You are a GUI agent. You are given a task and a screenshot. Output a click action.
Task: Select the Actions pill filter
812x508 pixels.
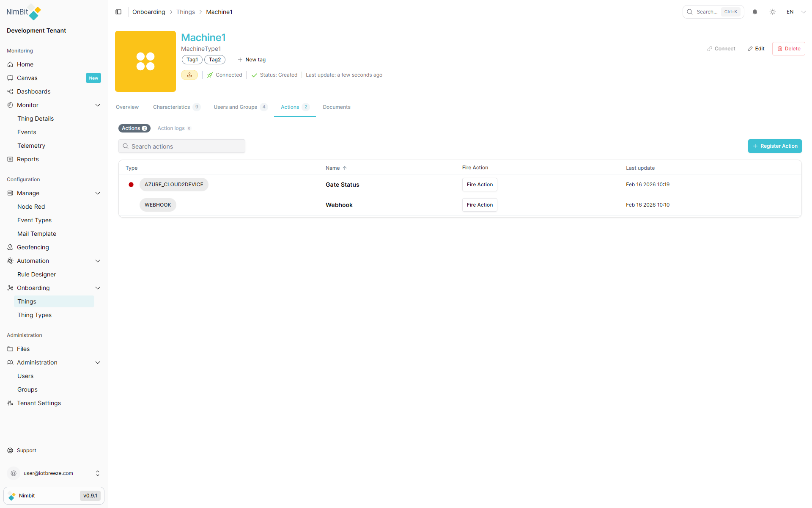(x=134, y=128)
